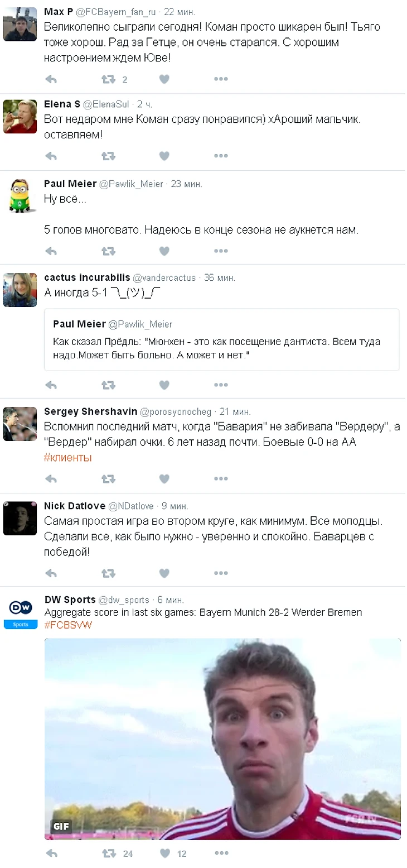Image resolution: width=407 pixels, height=868 pixels.
Task: Play the DW Sports GIF
Action: (222, 738)
